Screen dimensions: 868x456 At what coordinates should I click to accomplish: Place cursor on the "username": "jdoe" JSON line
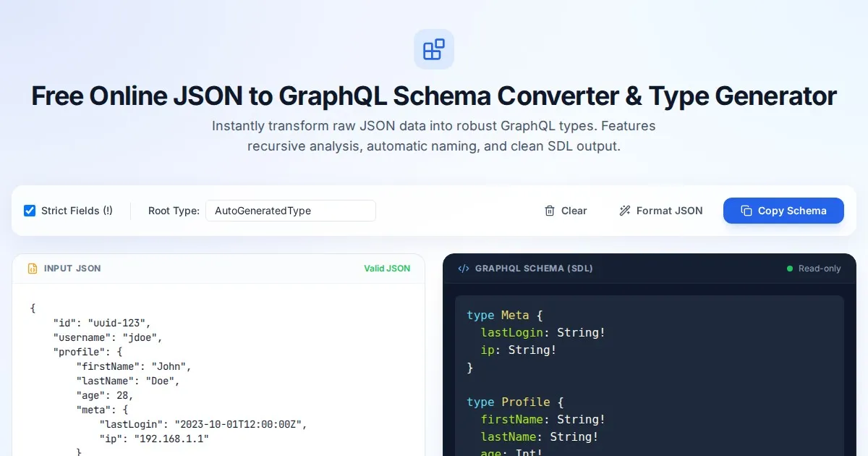click(x=109, y=337)
